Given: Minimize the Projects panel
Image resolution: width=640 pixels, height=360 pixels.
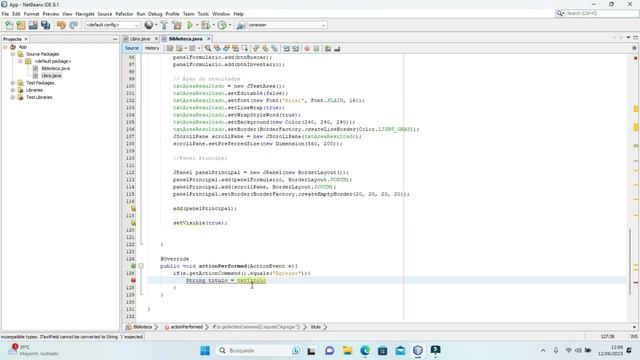Looking at the screenshot, I should point(115,39).
